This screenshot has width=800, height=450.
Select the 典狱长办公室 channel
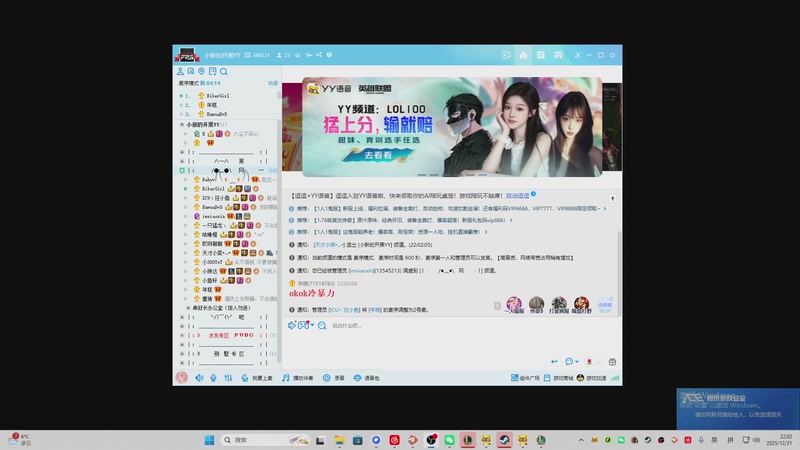pyautogui.click(x=221, y=308)
